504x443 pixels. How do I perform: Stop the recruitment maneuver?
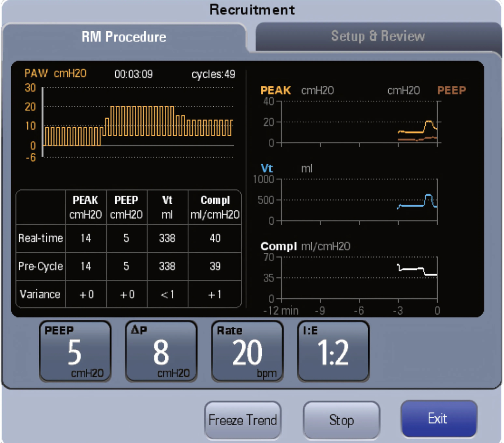click(341, 419)
